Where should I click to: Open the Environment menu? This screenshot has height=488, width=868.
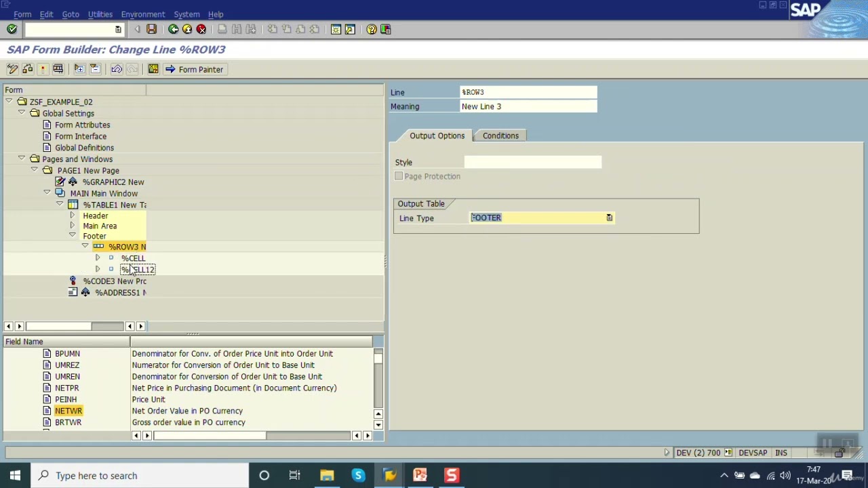pos(143,14)
